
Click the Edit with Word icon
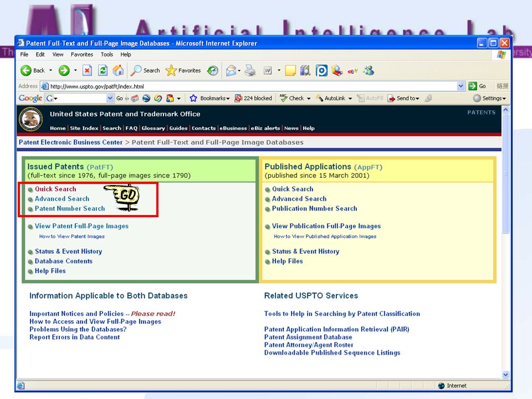(268, 70)
